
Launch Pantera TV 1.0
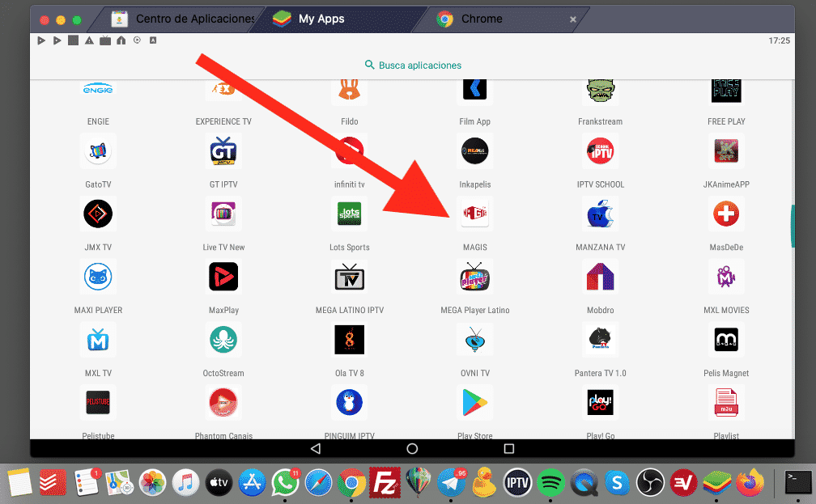(600, 340)
